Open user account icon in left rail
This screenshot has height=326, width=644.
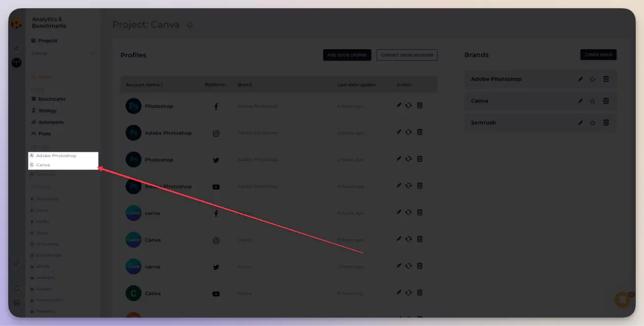(x=16, y=302)
